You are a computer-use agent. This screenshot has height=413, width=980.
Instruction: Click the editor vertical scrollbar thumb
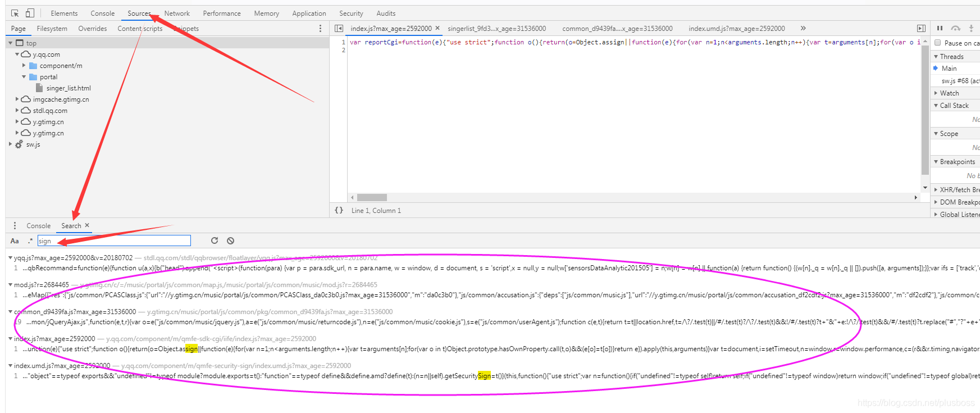pyautogui.click(x=925, y=111)
